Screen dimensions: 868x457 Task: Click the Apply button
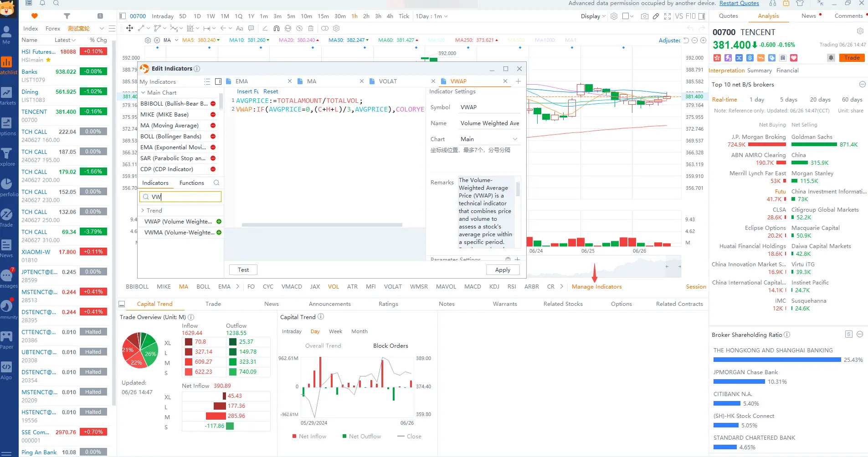coord(503,270)
